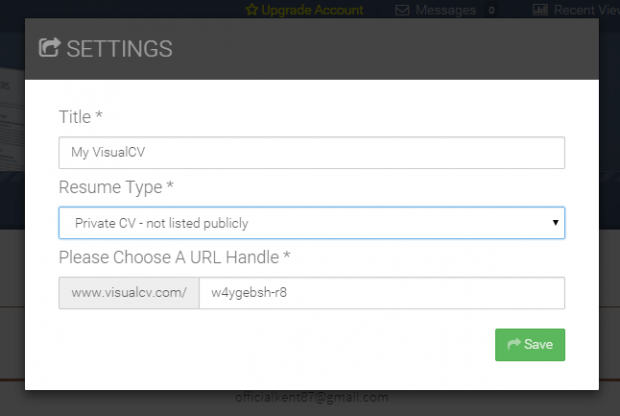Image resolution: width=620 pixels, height=416 pixels.
Task: Click the star icon beside Upgrade Account
Action: click(251, 10)
